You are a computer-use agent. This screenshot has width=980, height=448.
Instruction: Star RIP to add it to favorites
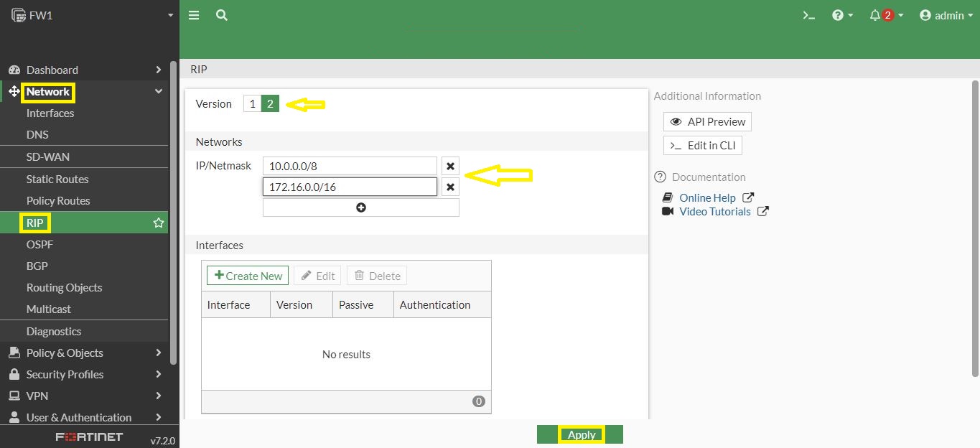click(x=158, y=223)
